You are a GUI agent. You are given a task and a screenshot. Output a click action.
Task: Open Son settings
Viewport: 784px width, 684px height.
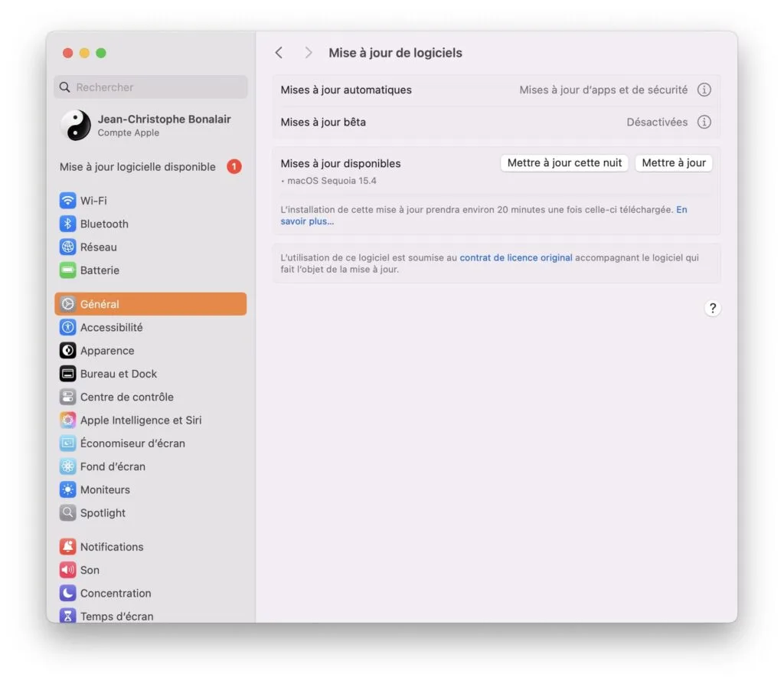tap(90, 570)
